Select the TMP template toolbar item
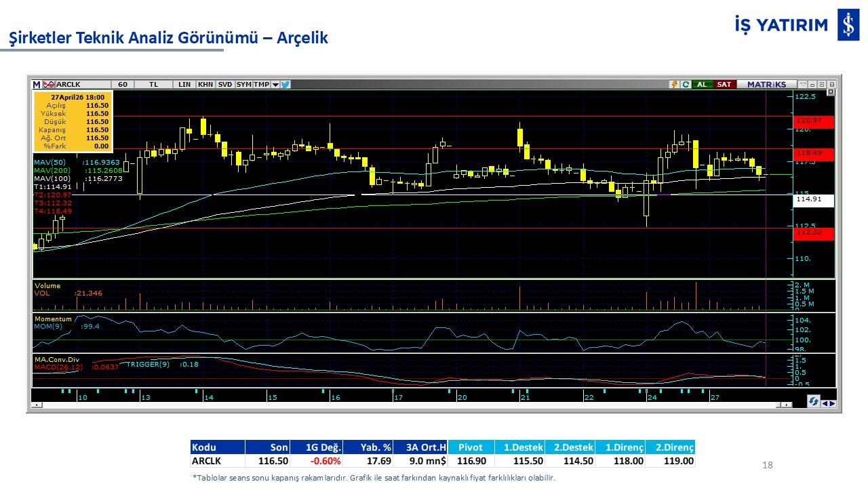This screenshot has height=488, width=868. [261, 85]
